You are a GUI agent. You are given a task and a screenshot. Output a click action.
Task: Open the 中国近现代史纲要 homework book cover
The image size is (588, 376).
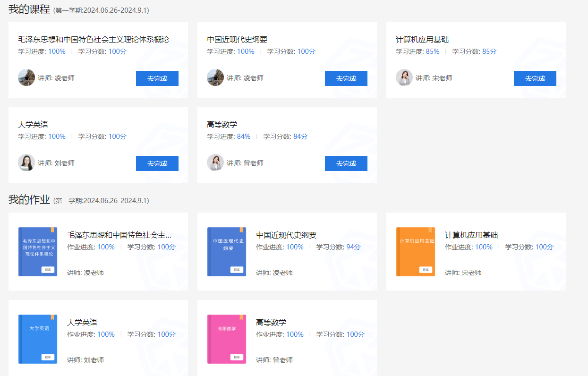tap(226, 251)
